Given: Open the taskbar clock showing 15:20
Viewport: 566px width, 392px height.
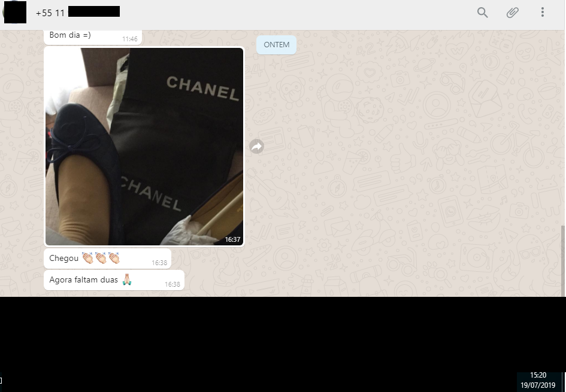Looking at the screenshot, I should click(x=538, y=380).
